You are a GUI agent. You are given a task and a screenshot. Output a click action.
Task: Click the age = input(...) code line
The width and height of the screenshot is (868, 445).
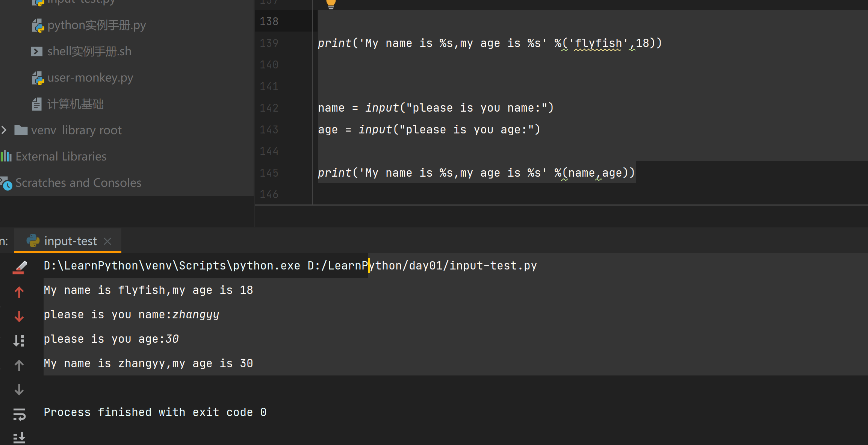pyautogui.click(x=429, y=130)
